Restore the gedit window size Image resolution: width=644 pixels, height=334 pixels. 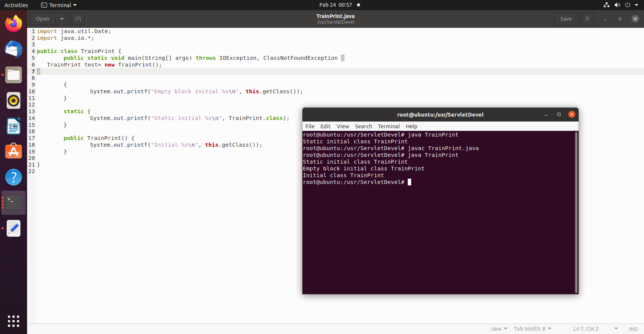coord(620,19)
